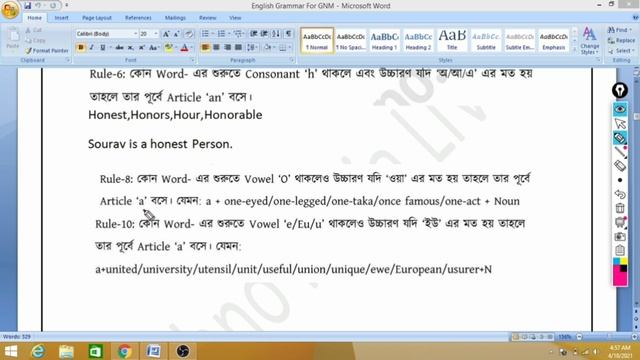Click the Increase Indent icon
This screenshot has height=360, width=640.
click(x=264, y=34)
